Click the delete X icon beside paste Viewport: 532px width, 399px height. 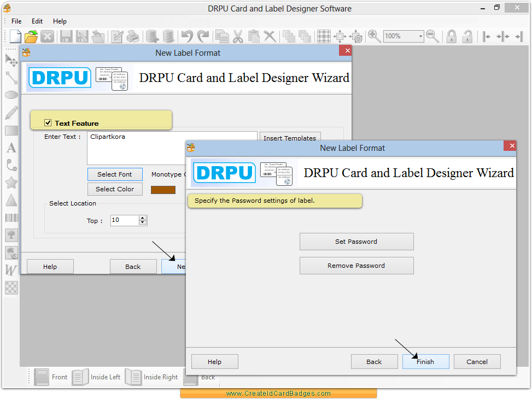270,36
